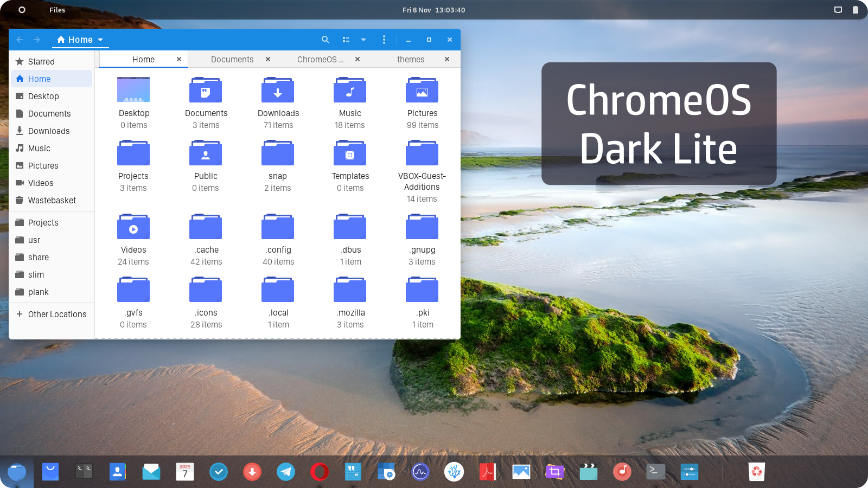Select the Projects folder in grid
This screenshot has height=488, width=868.
pos(133,152)
